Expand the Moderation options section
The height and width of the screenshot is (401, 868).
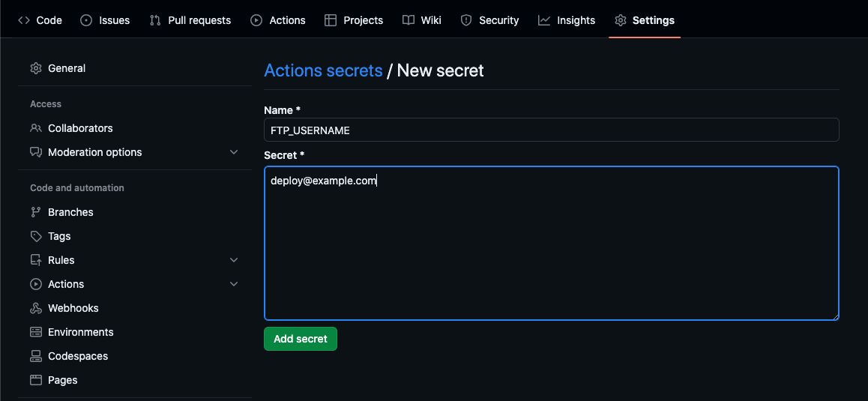(x=234, y=152)
